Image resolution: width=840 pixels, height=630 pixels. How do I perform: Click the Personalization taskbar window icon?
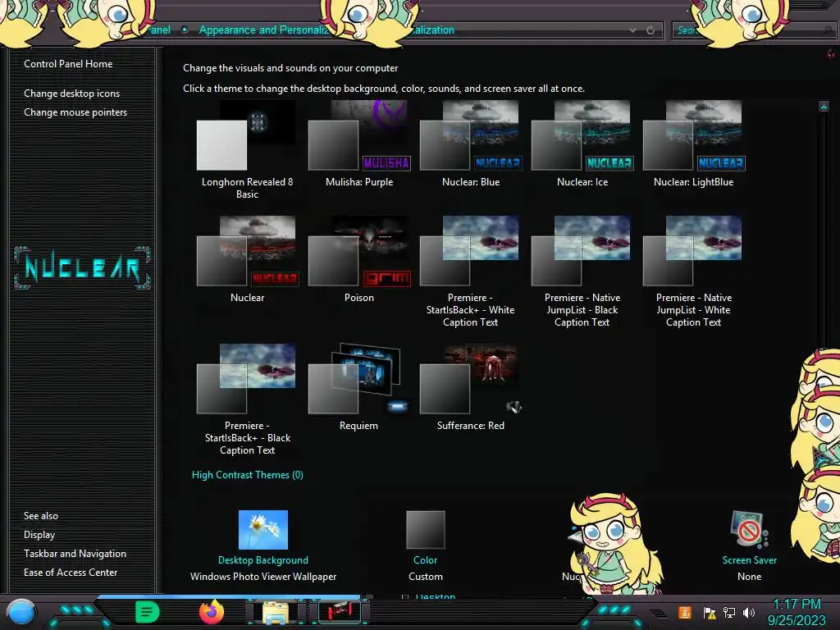pyautogui.click(x=339, y=612)
